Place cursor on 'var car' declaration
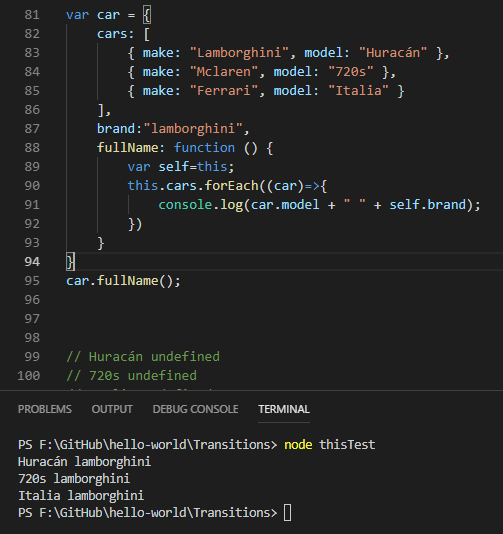 coord(93,15)
